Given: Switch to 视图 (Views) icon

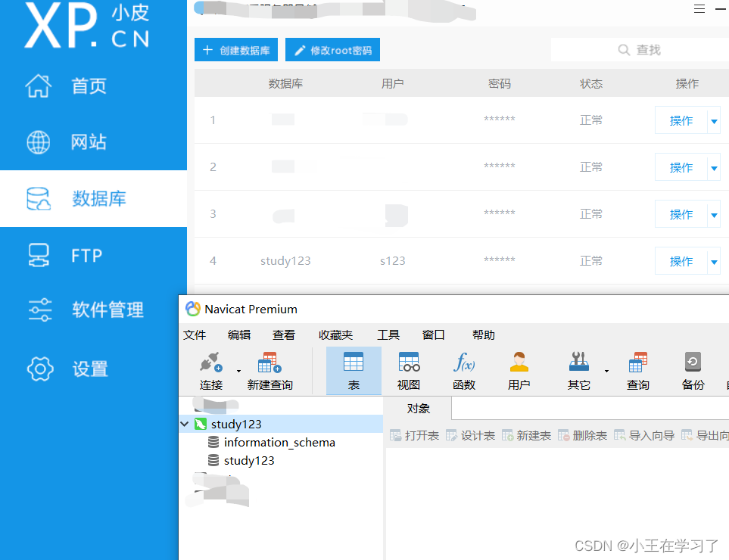Looking at the screenshot, I should tap(408, 370).
